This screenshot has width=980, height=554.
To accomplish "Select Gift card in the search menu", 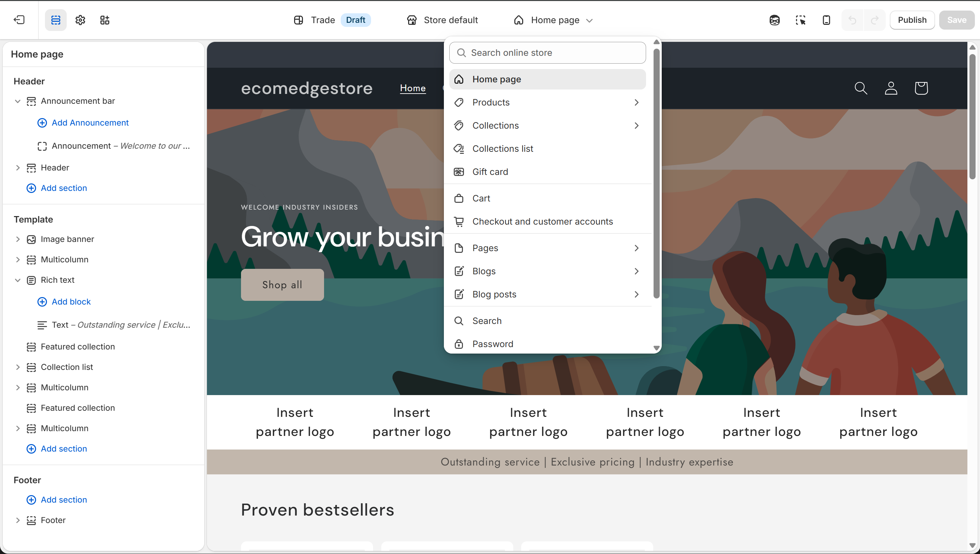I will tap(490, 172).
